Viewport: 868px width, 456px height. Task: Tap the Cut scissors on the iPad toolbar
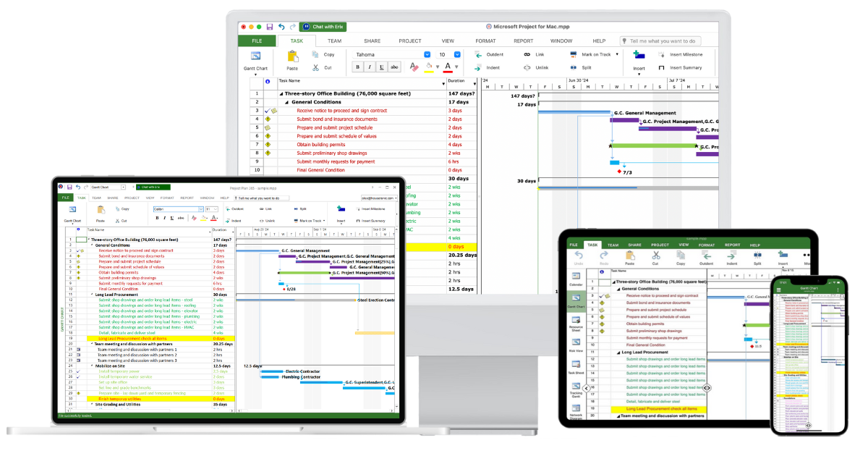(x=655, y=255)
